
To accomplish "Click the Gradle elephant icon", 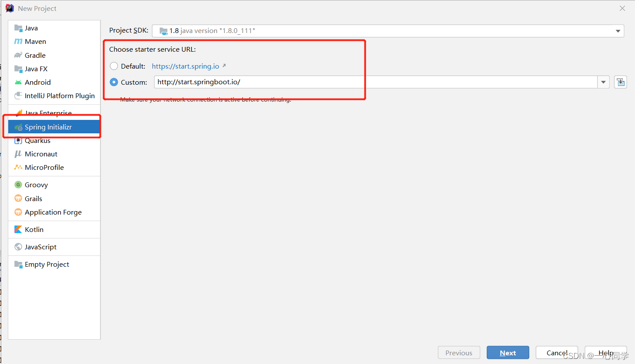I will click(18, 55).
